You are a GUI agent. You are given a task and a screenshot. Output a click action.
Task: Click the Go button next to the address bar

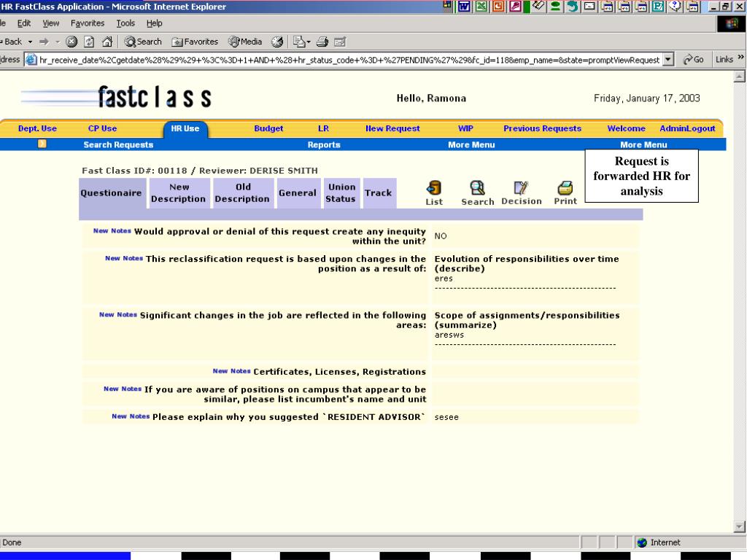(693, 60)
